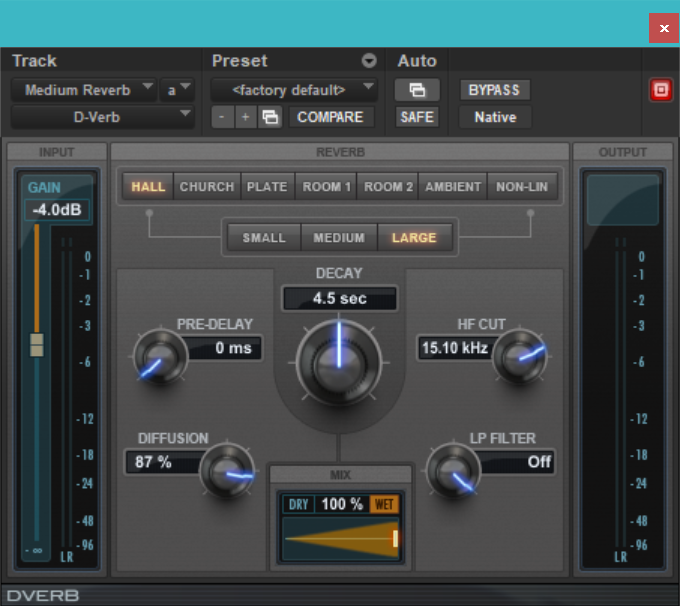This screenshot has width=680, height=606.
Task: Set room size to MEDIUM
Action: (x=339, y=238)
